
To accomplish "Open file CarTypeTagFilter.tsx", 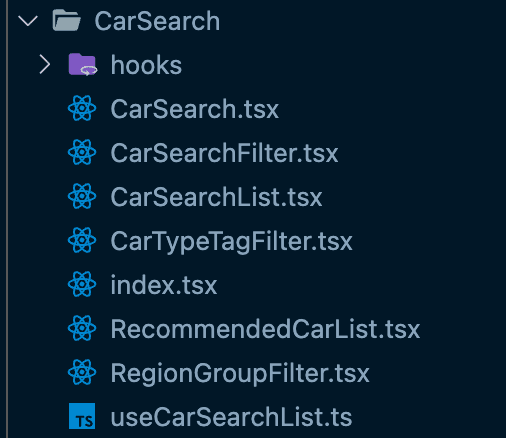I will tap(231, 242).
